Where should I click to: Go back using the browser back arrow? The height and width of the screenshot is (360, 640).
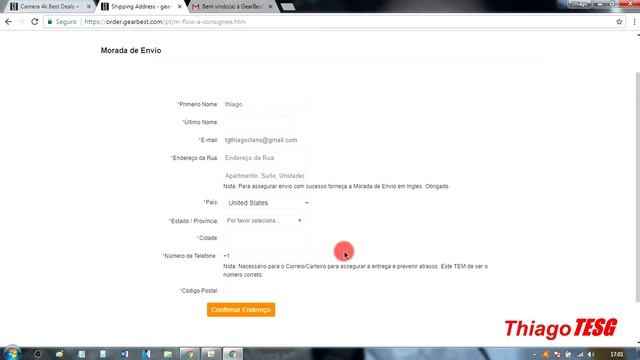[x=9, y=22]
